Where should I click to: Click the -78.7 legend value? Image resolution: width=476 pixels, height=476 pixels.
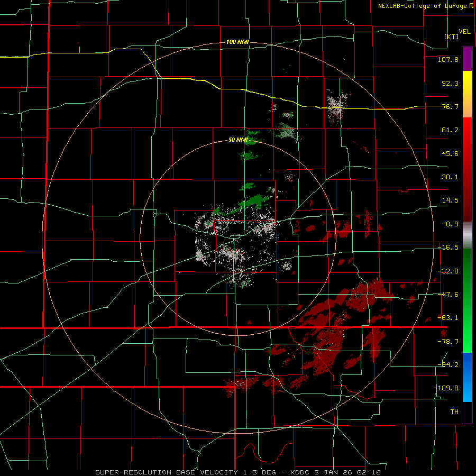click(x=448, y=342)
